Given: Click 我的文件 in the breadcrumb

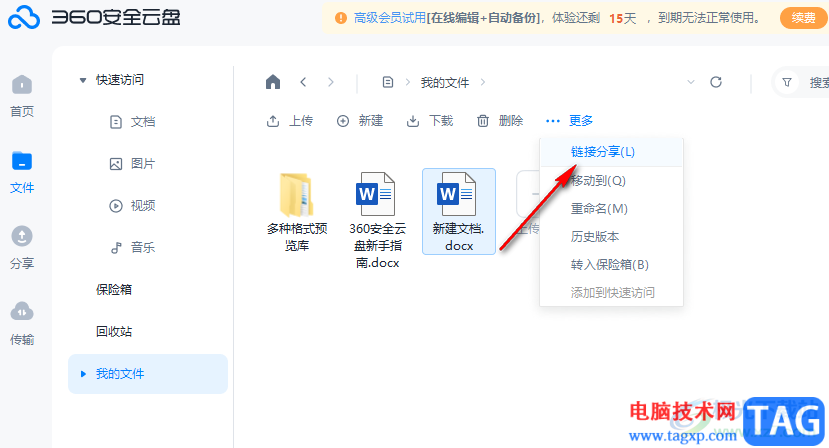Looking at the screenshot, I should pyautogui.click(x=445, y=83).
